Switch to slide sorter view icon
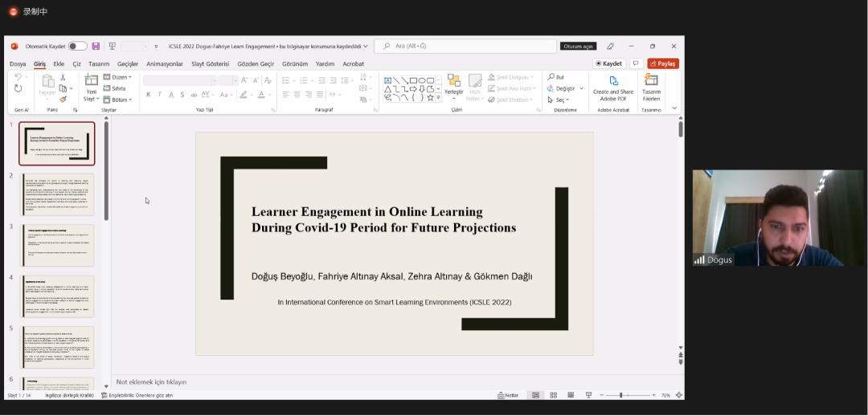Image resolution: width=868 pixels, height=416 pixels. click(x=553, y=395)
